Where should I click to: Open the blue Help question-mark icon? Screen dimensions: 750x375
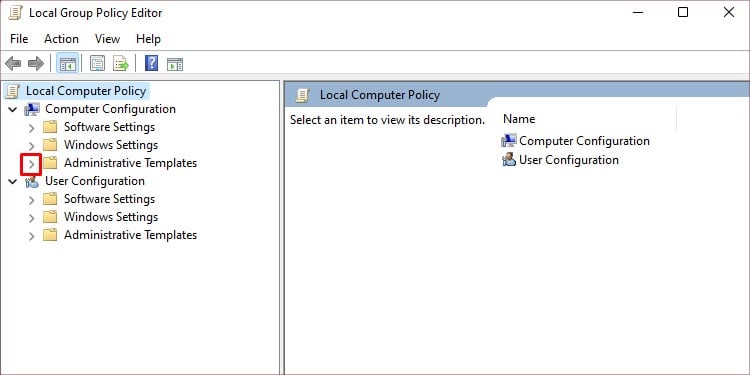click(x=151, y=64)
